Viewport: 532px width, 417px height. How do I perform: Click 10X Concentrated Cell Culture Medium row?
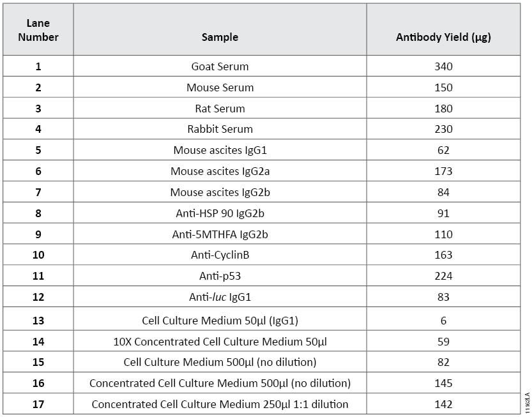[220, 342]
